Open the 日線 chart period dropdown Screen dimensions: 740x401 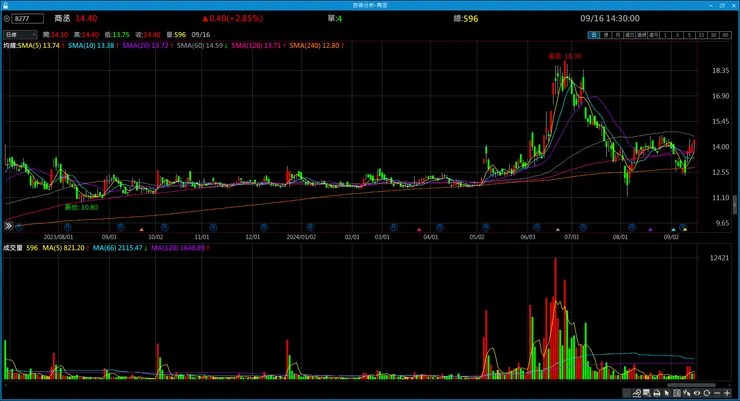point(20,35)
